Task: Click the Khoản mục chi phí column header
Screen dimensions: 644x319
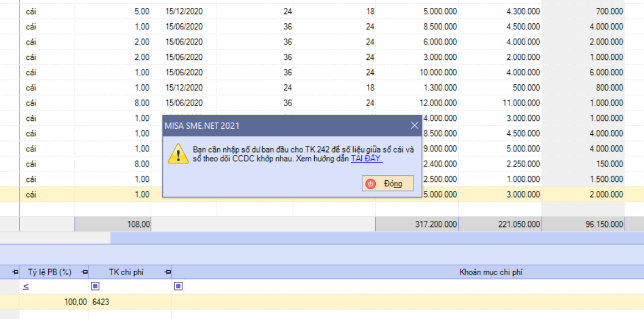Action: [407, 272]
